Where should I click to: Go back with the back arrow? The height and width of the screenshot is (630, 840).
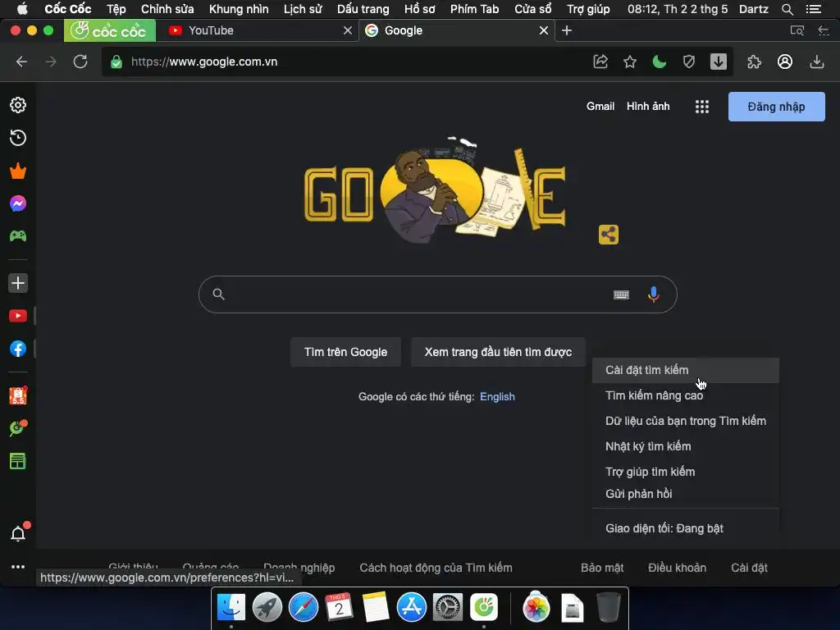21,62
